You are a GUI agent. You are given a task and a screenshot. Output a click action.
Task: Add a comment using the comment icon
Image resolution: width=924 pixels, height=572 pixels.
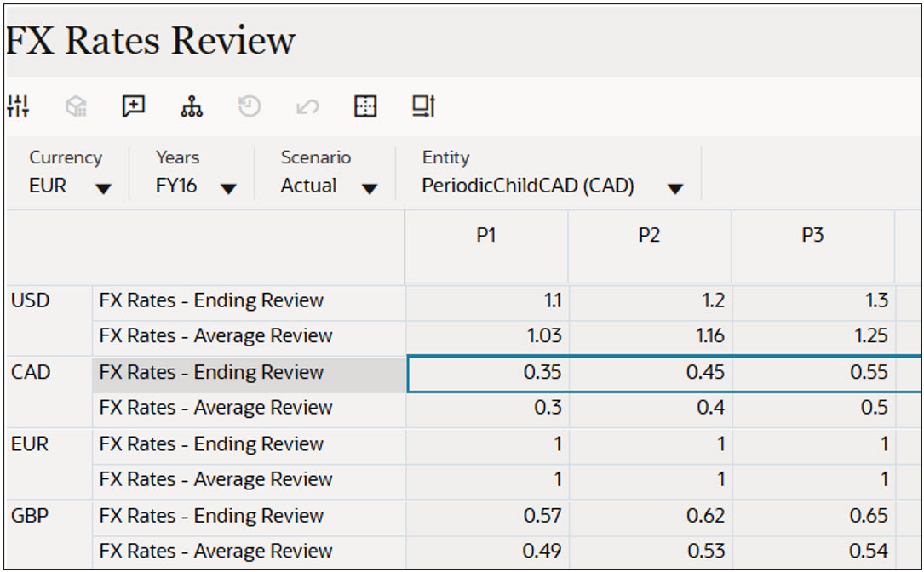point(133,106)
